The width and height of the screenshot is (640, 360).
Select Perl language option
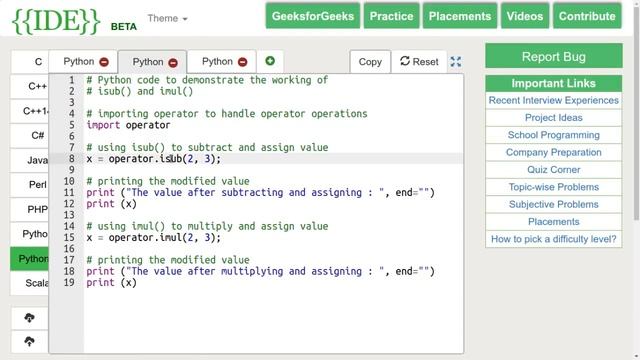[x=30, y=185]
